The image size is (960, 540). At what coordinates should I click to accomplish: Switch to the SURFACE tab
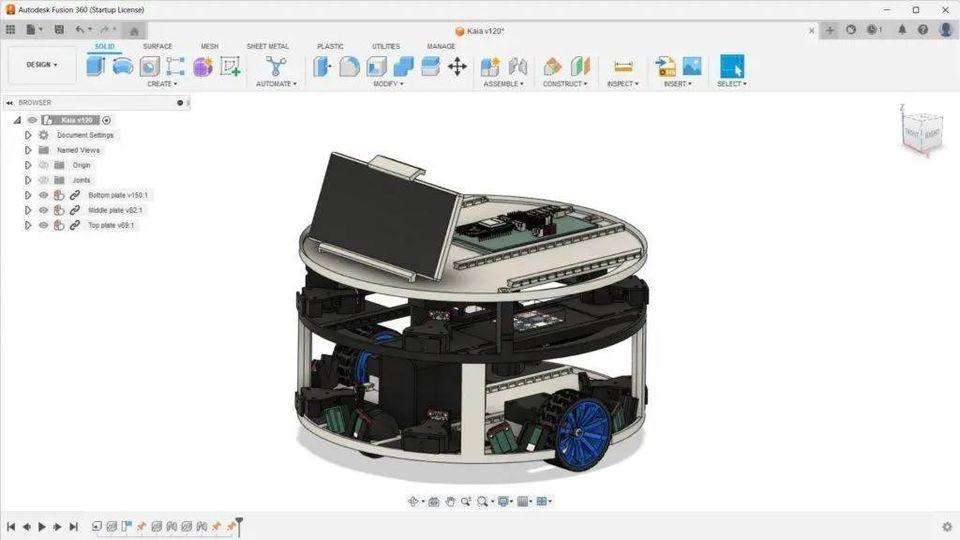(157, 47)
